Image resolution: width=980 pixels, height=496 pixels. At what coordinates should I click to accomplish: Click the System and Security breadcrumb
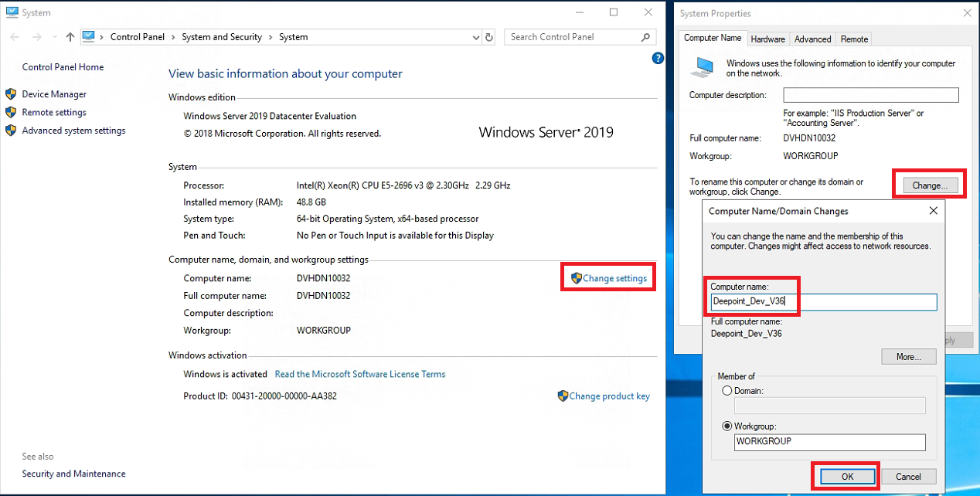click(x=222, y=37)
